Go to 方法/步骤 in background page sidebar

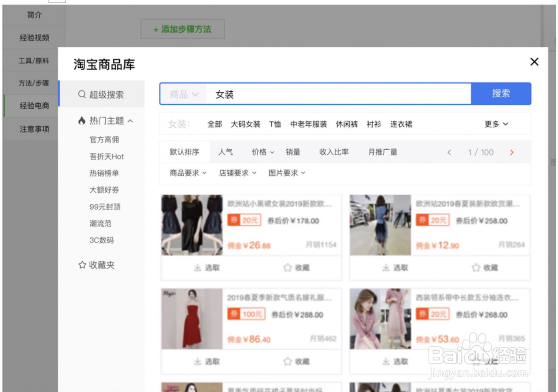pyautogui.click(x=34, y=83)
